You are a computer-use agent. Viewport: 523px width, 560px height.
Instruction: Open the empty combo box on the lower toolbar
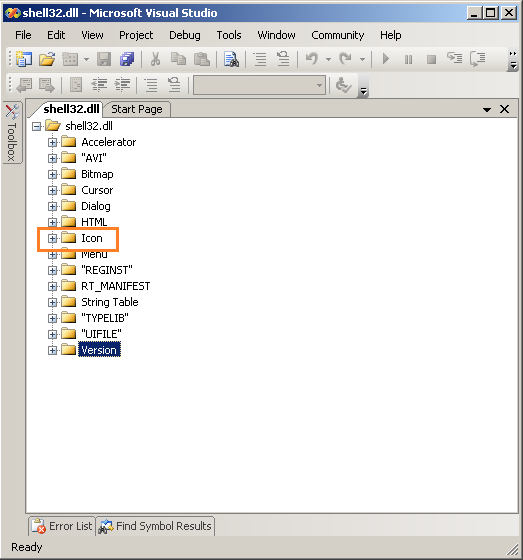tap(259, 85)
